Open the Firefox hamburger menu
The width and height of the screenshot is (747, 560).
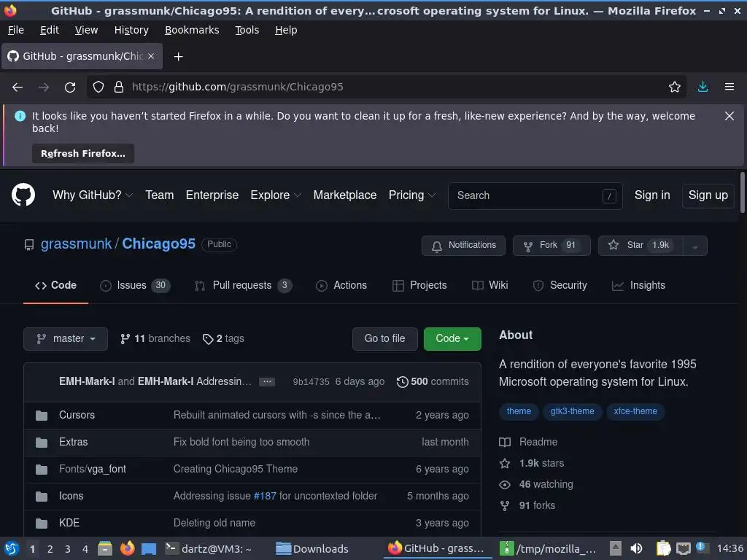coord(729,87)
